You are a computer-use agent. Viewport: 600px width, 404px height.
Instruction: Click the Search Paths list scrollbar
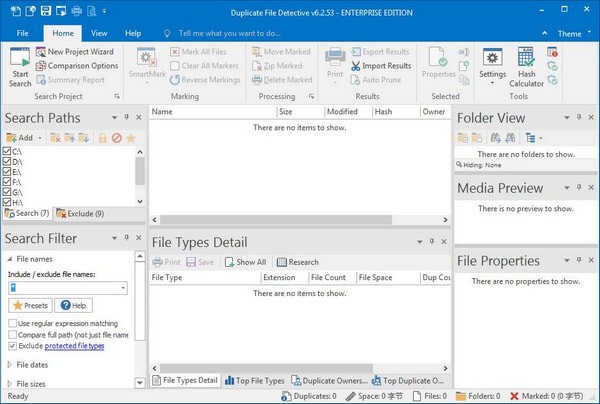139,175
